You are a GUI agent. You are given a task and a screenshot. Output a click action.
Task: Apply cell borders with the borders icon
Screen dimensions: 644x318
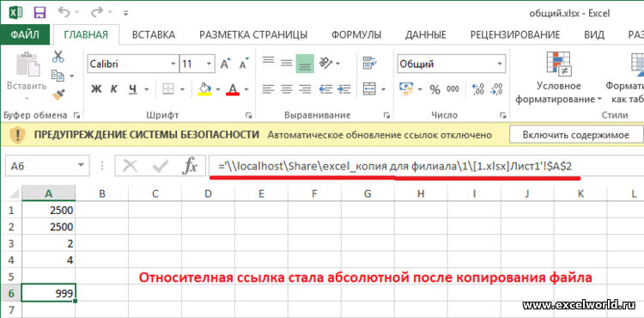[168, 89]
